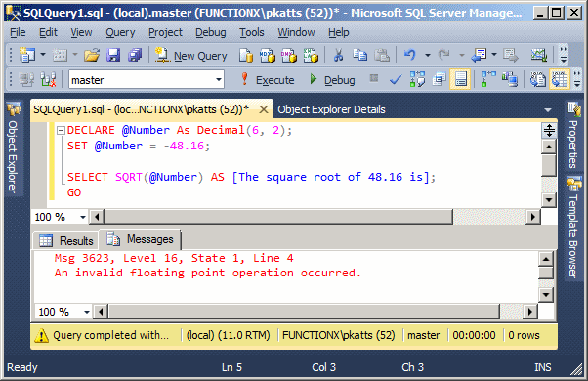The height and width of the screenshot is (381, 588).
Task: Click the Cut scissors icon
Action: (338, 55)
